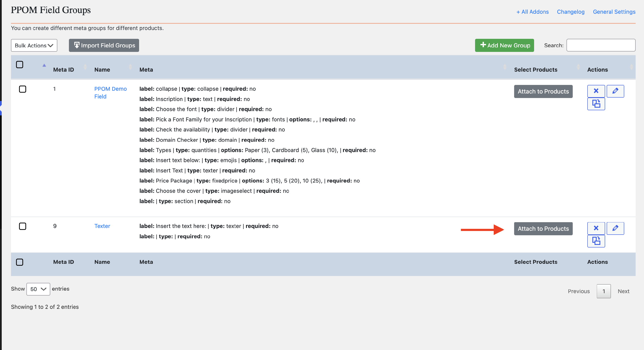Image resolution: width=644 pixels, height=350 pixels.
Task: Check the Texter row checkbox
Action: click(x=23, y=226)
